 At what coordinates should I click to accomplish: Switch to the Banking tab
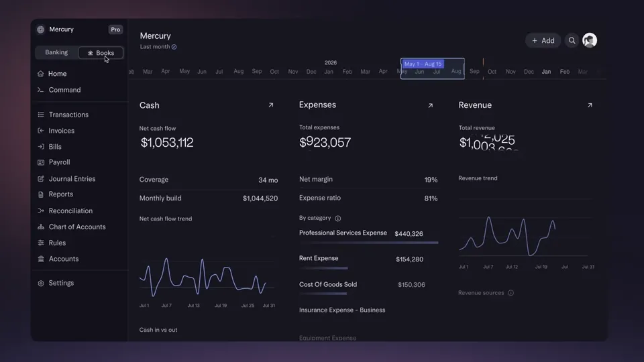tap(56, 52)
